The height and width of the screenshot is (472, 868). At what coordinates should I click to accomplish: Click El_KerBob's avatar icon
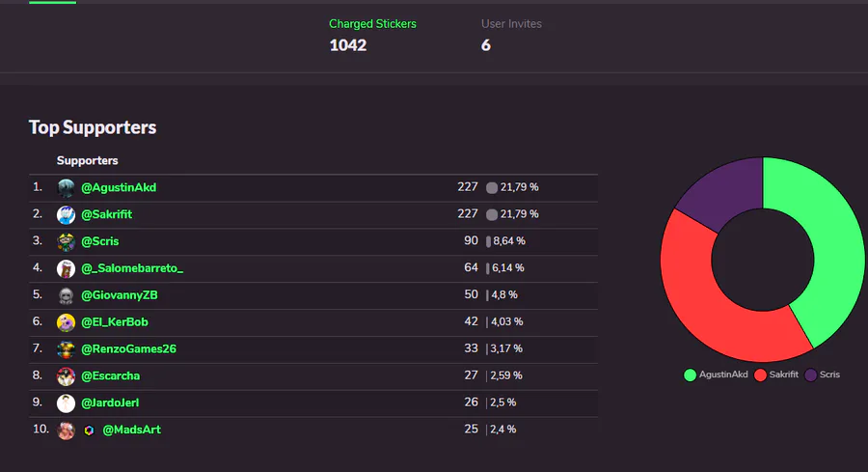66,322
